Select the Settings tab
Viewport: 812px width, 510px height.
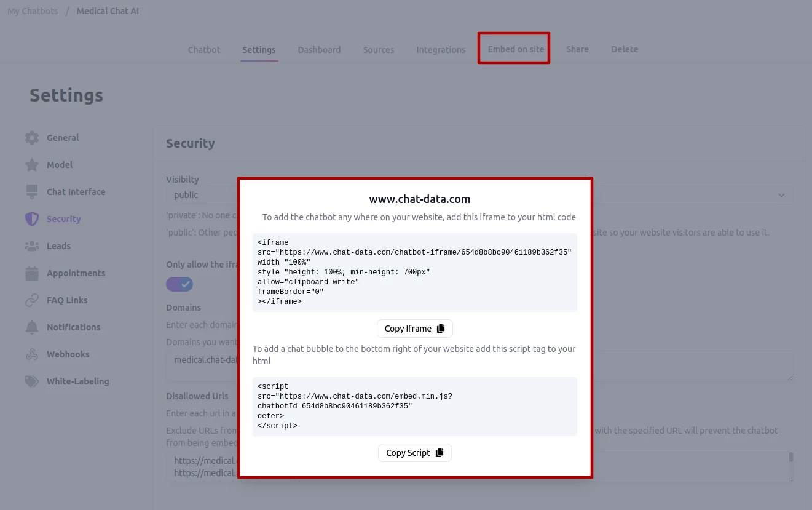click(259, 50)
